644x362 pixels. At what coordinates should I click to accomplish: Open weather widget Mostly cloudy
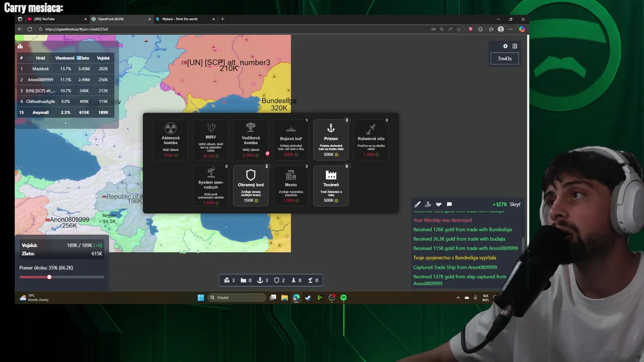click(34, 298)
